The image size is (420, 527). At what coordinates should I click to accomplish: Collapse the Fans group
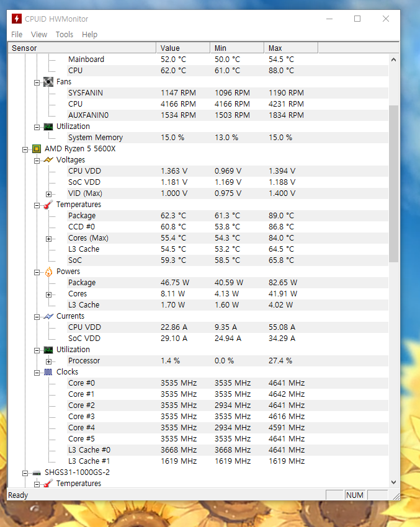[x=37, y=82]
